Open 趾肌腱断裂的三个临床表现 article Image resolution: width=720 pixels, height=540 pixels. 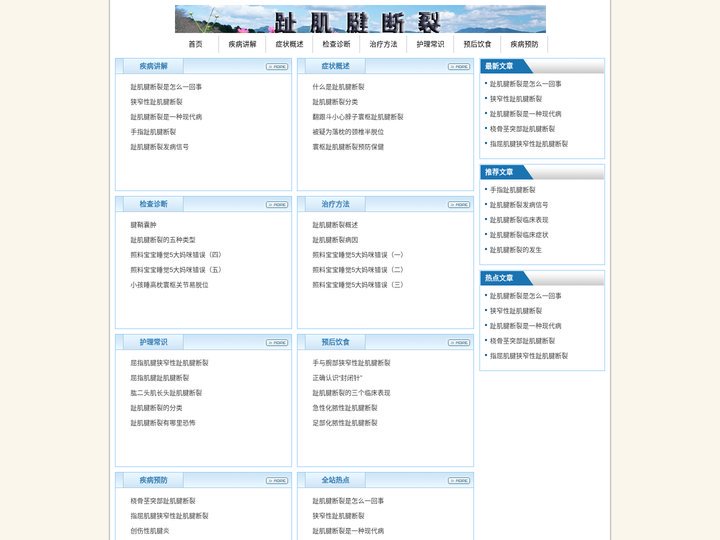352,393
